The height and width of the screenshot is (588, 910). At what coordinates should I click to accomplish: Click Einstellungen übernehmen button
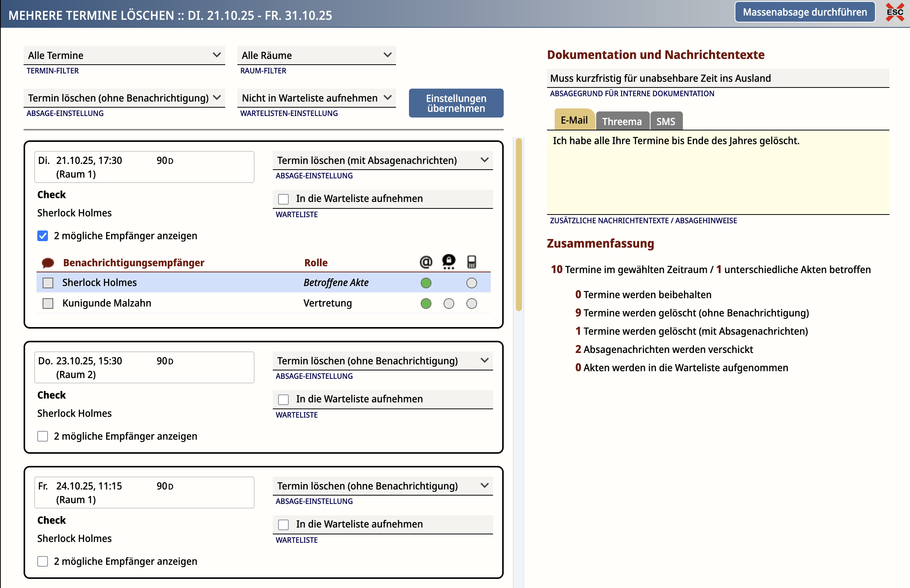coord(456,103)
